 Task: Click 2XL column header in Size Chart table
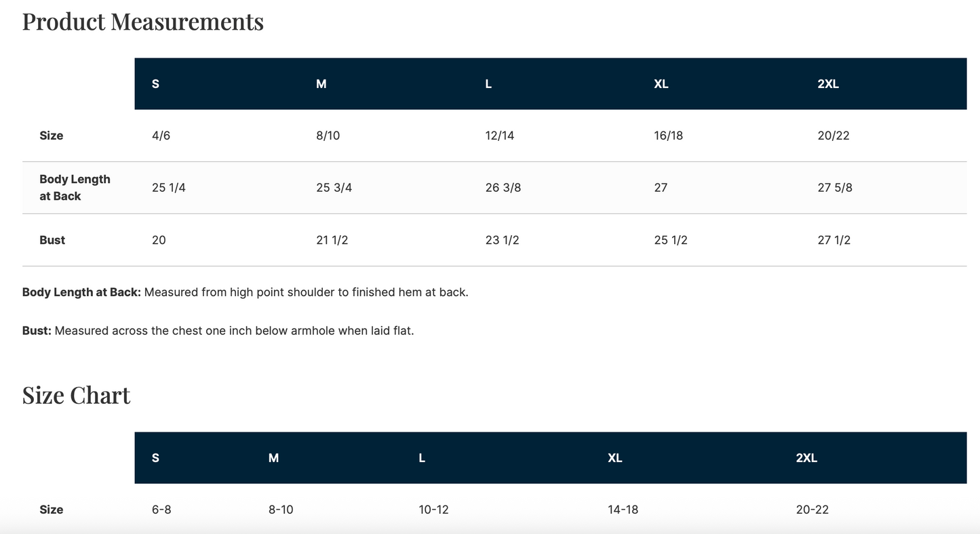click(806, 458)
